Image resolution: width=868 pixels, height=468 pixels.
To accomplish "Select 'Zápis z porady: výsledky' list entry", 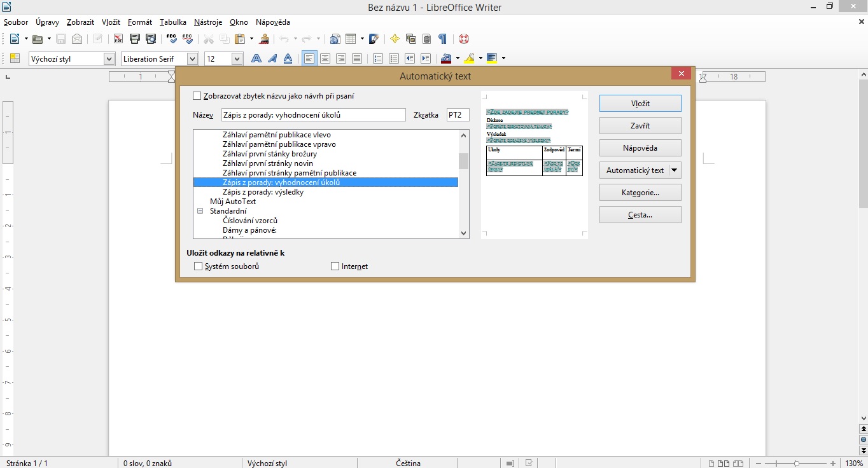I will 263,192.
